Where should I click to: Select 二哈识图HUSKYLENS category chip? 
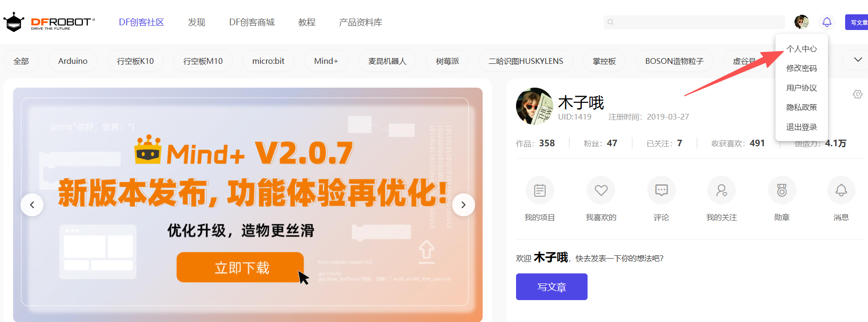pyautogui.click(x=526, y=61)
